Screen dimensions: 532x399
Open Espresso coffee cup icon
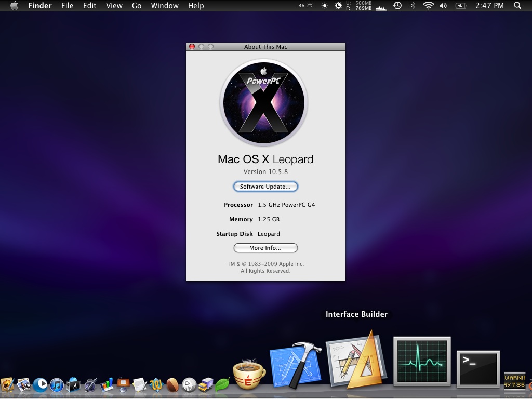[249, 374]
